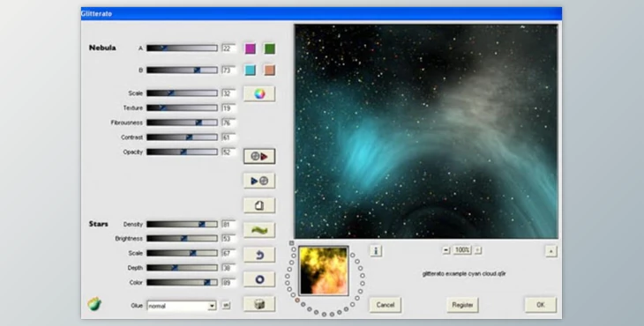
Task: Click the yellow fiery preset thumbnail
Action: coord(324,271)
